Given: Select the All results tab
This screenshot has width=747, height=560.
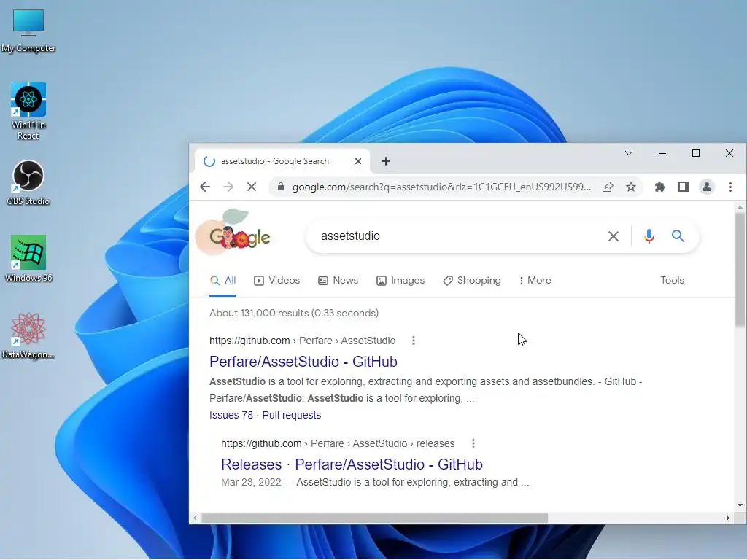Looking at the screenshot, I should coord(223,281).
